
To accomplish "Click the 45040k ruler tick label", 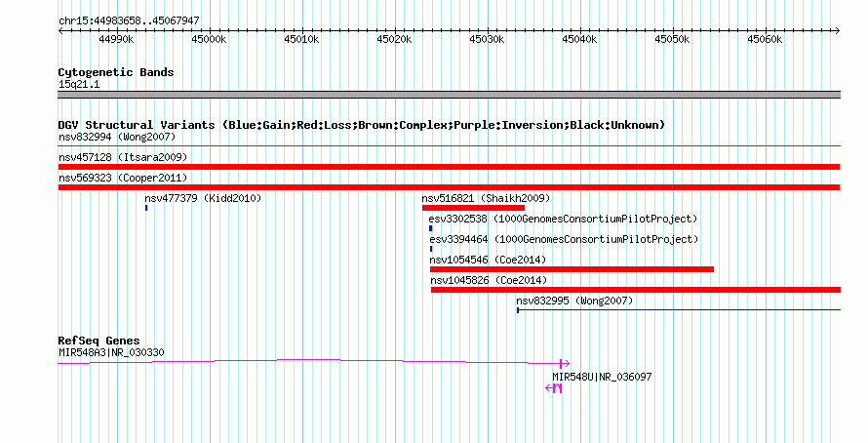I will pos(579,39).
